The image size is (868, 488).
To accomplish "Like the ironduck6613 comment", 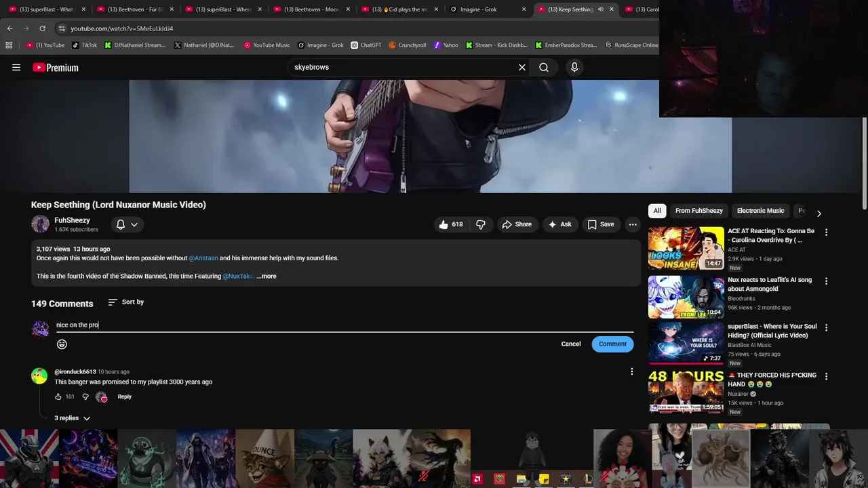I will pyautogui.click(x=58, y=396).
